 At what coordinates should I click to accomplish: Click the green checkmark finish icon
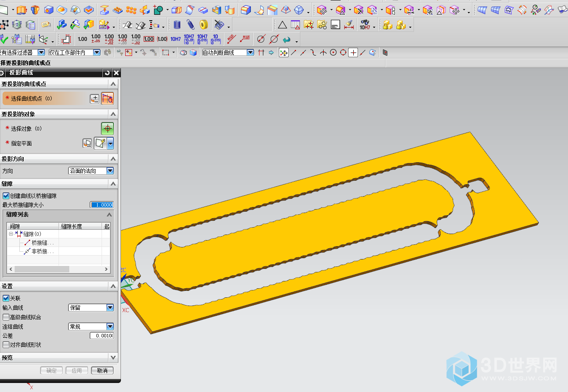point(4,39)
